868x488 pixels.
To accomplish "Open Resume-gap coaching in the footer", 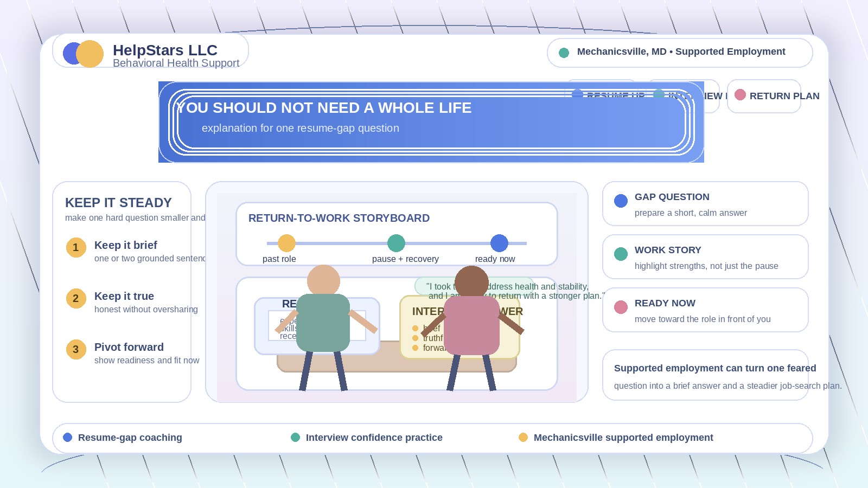I will (x=130, y=438).
